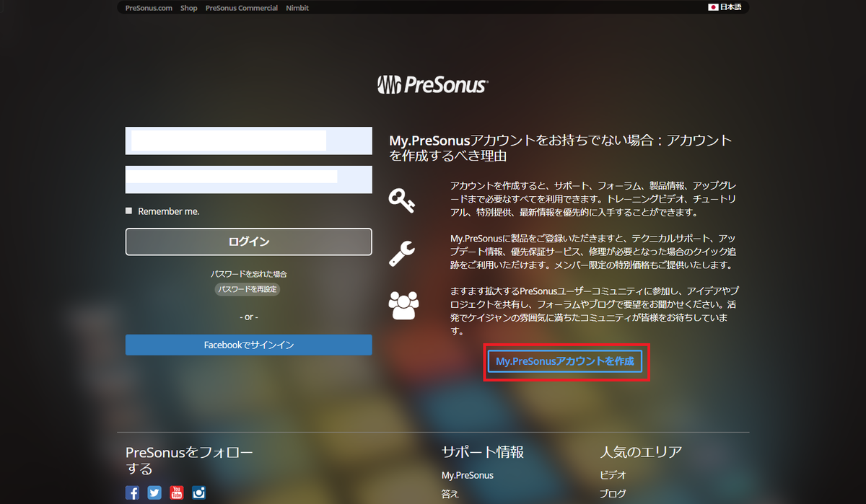The image size is (866, 504).
Task: Click the Instagram icon in the footer
Action: (x=198, y=492)
